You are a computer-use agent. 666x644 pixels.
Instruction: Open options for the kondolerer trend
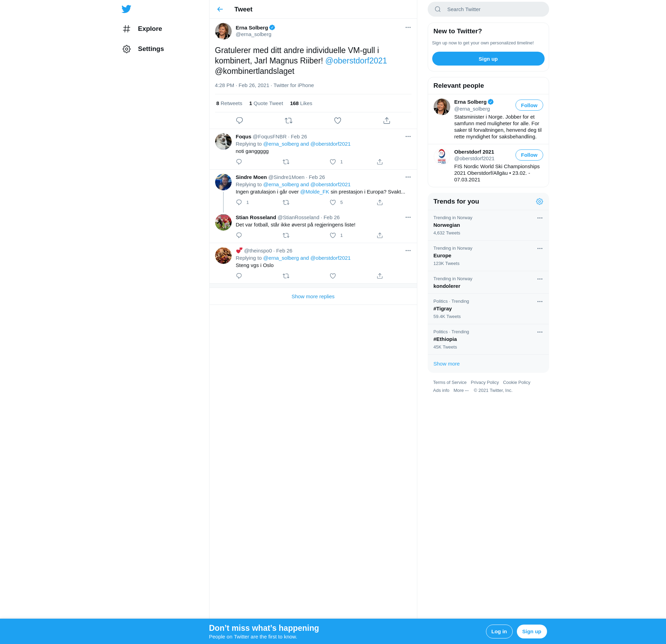point(540,279)
